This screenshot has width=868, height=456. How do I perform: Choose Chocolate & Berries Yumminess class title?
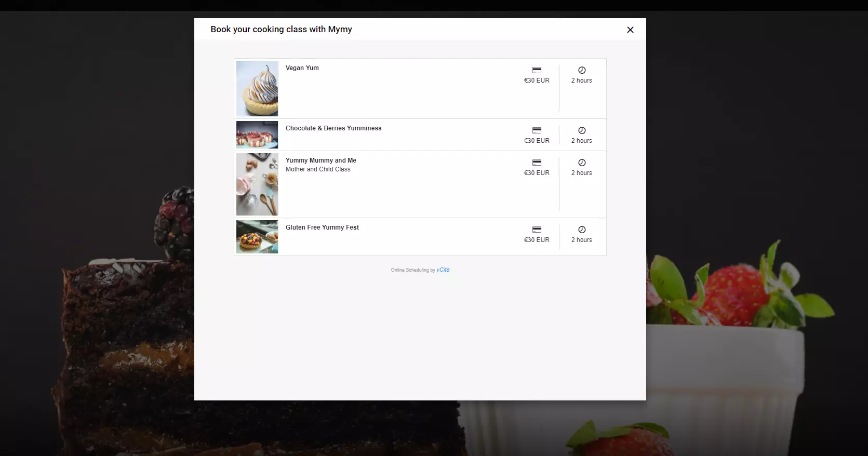click(333, 128)
